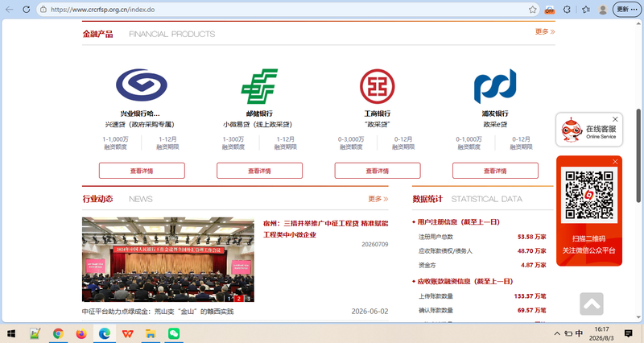This screenshot has width=644, height=343.
Task: Click the 小微易贷（线上政采贷） product text
Action: (x=258, y=125)
